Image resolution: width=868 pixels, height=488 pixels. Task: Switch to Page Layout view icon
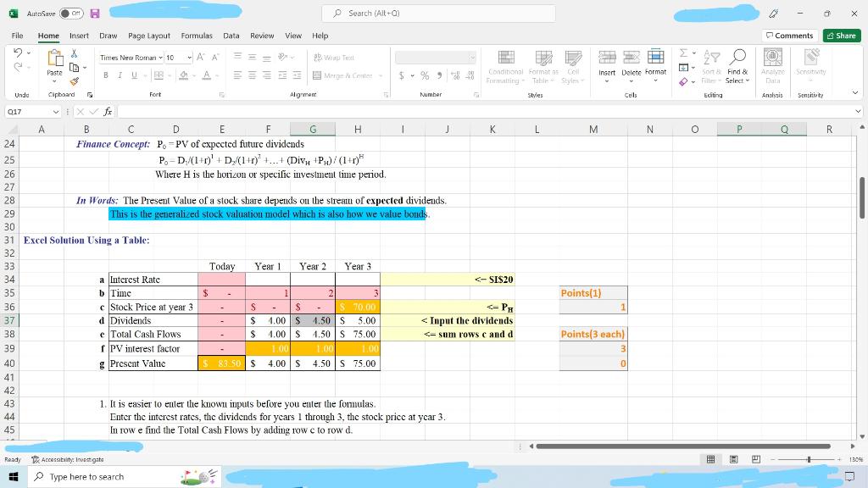733,459
